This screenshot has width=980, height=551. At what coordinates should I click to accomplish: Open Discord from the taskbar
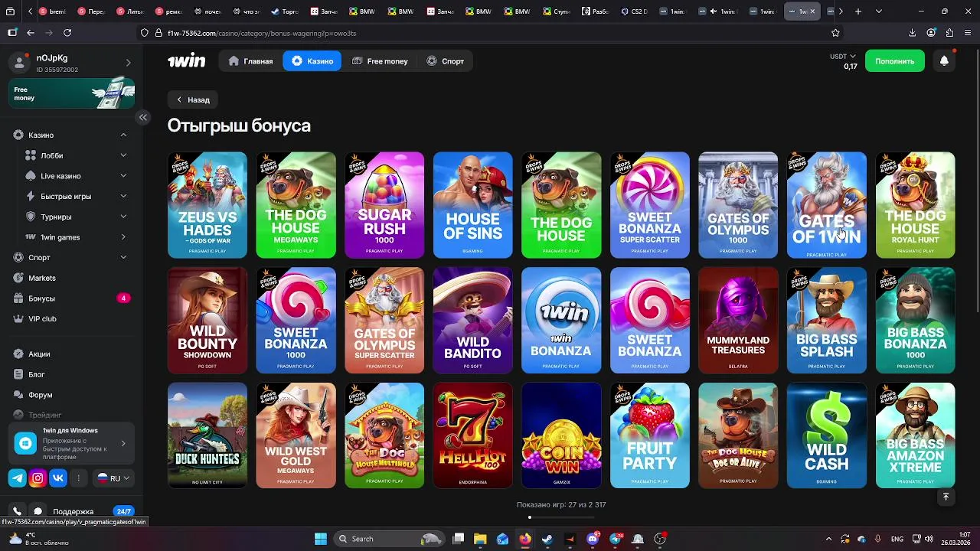pyautogui.click(x=593, y=539)
